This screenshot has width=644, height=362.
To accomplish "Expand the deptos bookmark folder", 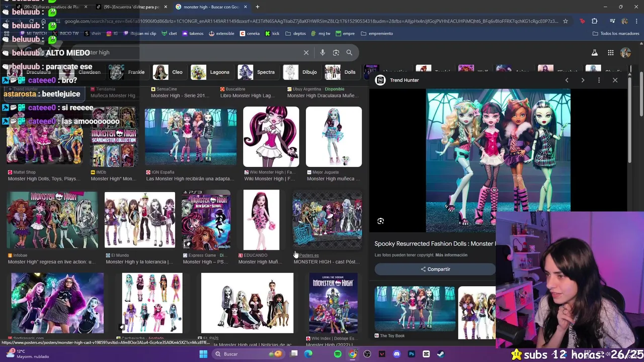I will [x=296, y=34].
